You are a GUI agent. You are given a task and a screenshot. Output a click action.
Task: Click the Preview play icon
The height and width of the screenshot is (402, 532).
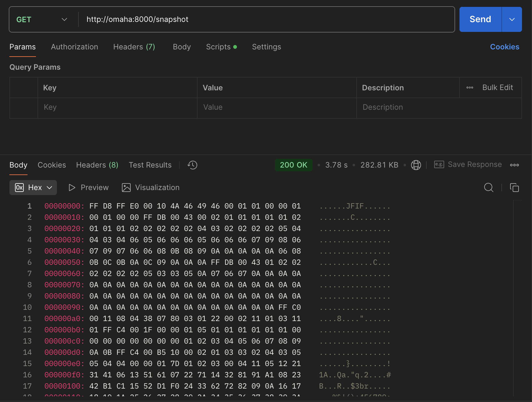(x=72, y=188)
